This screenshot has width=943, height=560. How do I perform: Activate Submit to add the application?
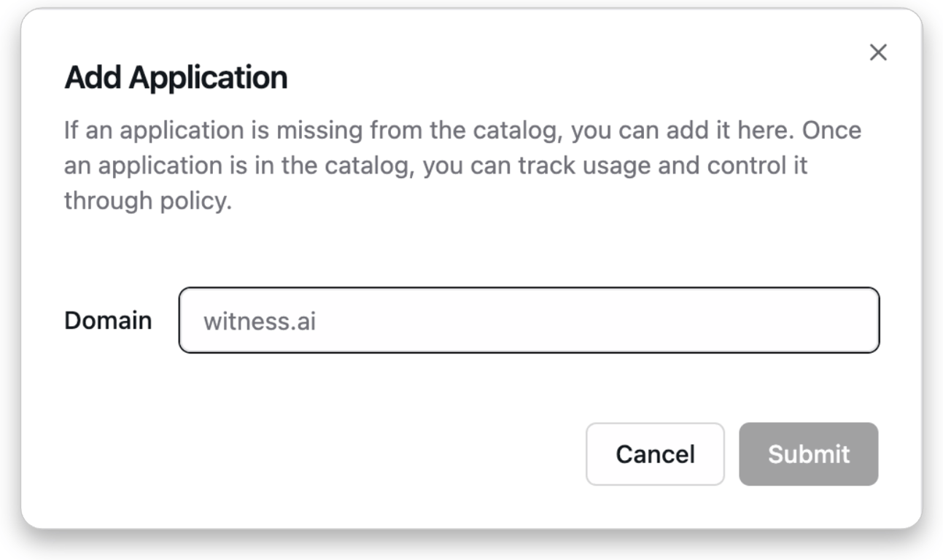coord(808,454)
